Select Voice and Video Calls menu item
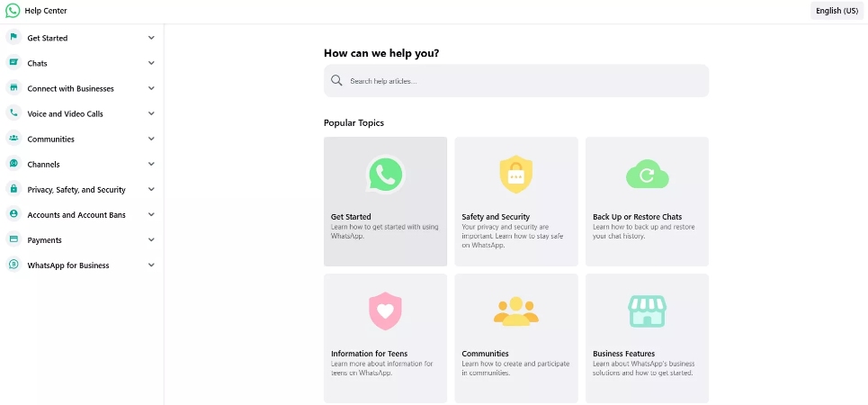Viewport: 868px width, 405px height. (x=65, y=114)
